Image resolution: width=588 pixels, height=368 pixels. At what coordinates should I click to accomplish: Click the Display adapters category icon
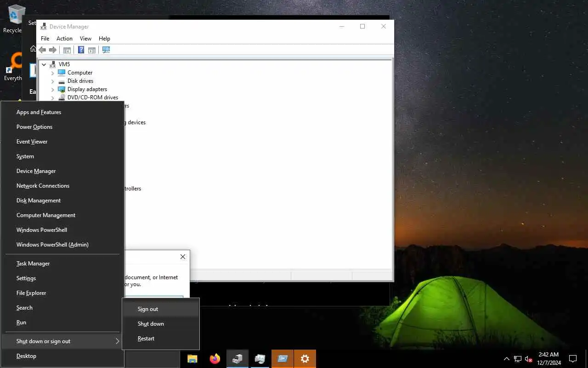coord(62,89)
